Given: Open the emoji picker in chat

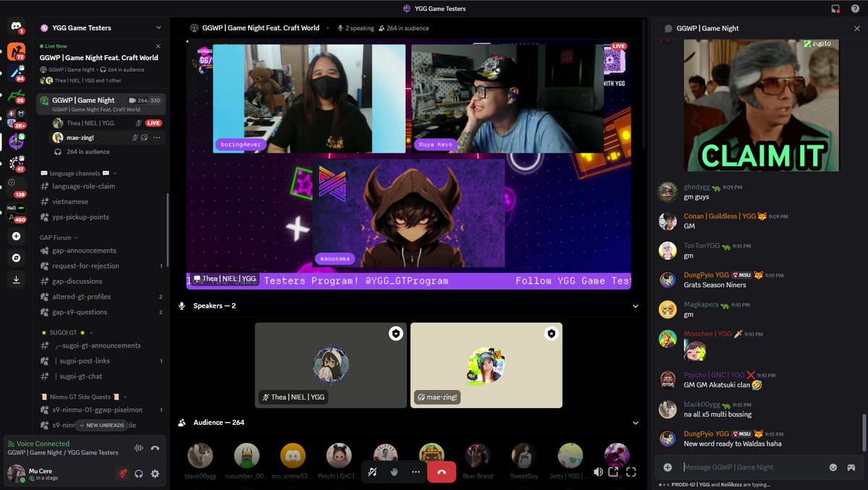Looking at the screenshot, I should [x=833, y=468].
